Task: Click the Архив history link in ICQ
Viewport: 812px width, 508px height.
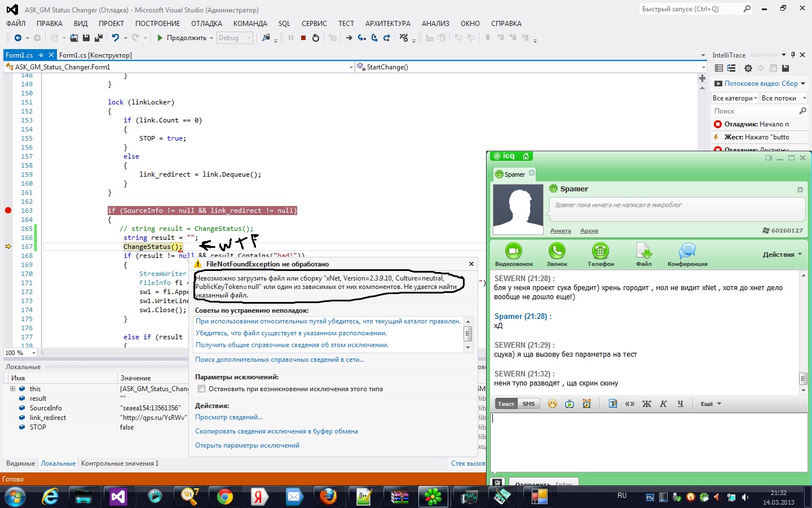Action: [589, 230]
